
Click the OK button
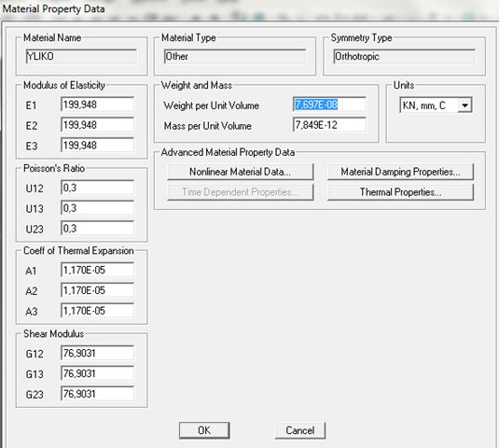pos(204,430)
